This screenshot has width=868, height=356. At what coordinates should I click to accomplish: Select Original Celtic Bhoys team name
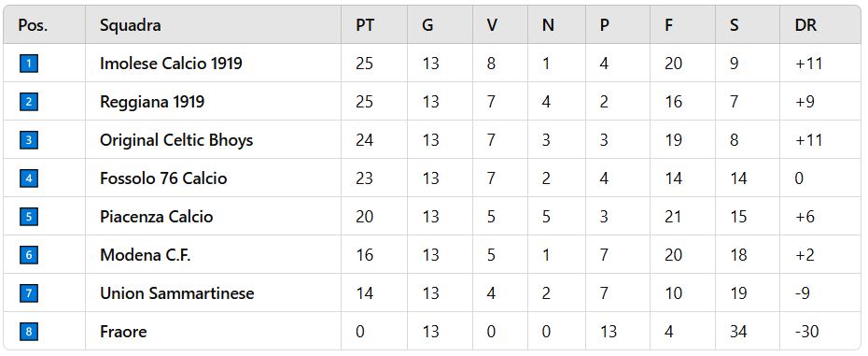point(176,140)
